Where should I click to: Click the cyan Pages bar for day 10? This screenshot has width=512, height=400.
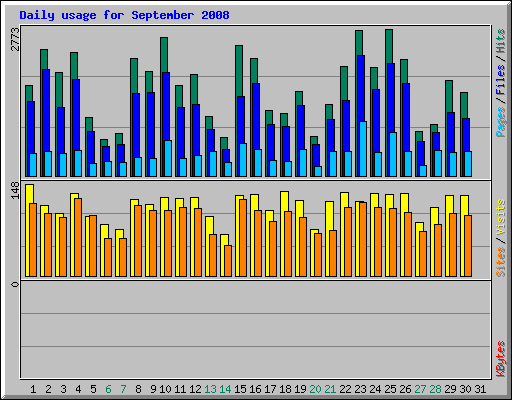click(x=168, y=158)
